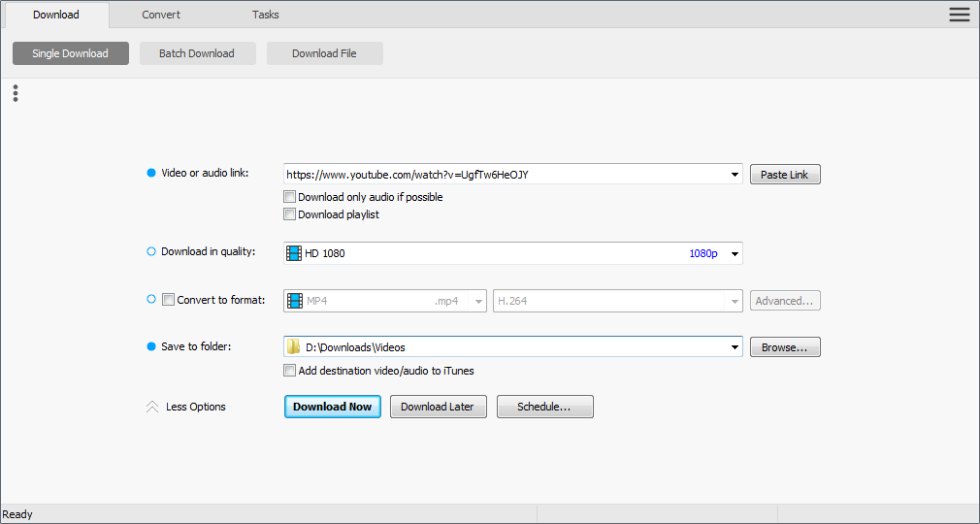Click the Less Options collapse chevron icon
This screenshot has height=524, width=980.
151,408
